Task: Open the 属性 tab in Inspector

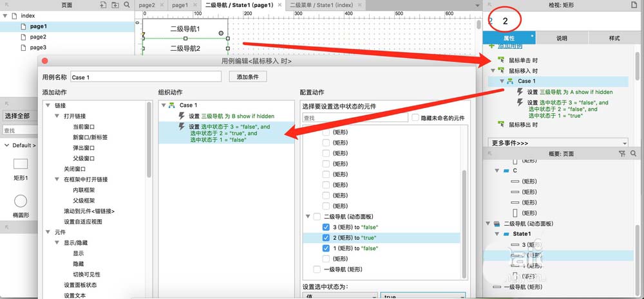Action: point(509,38)
